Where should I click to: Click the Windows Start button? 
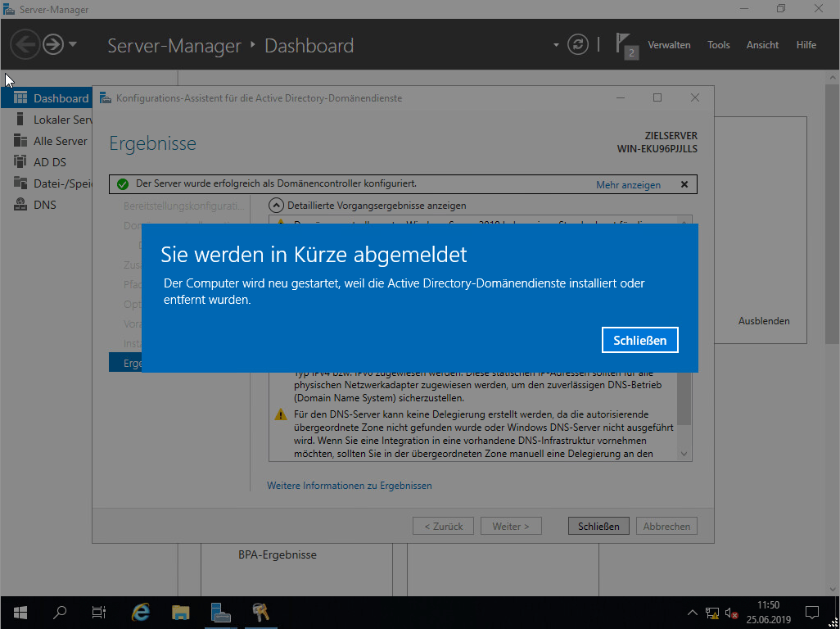tap(20, 612)
